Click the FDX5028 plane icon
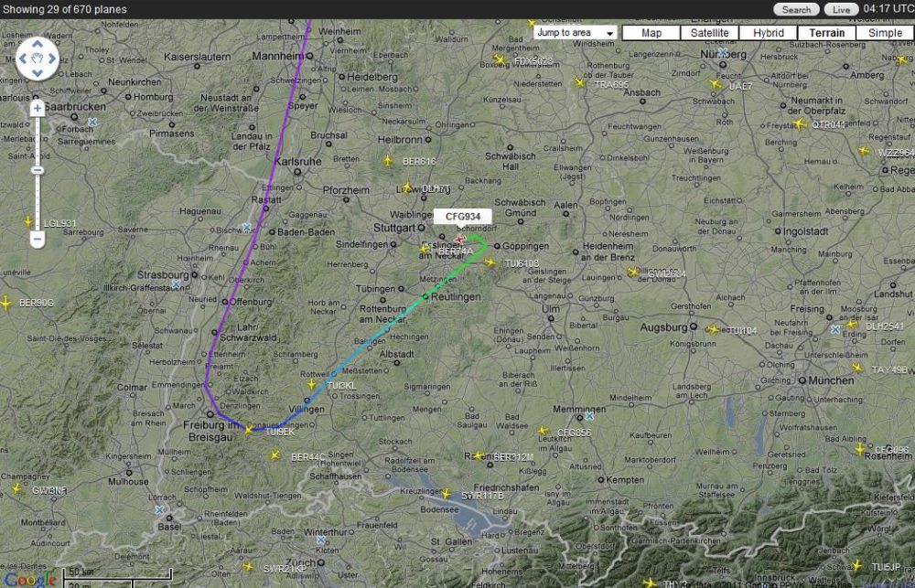 click(x=500, y=59)
